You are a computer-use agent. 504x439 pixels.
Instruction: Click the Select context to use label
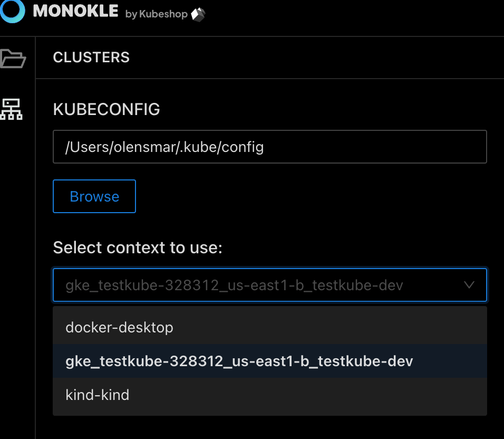point(138,247)
